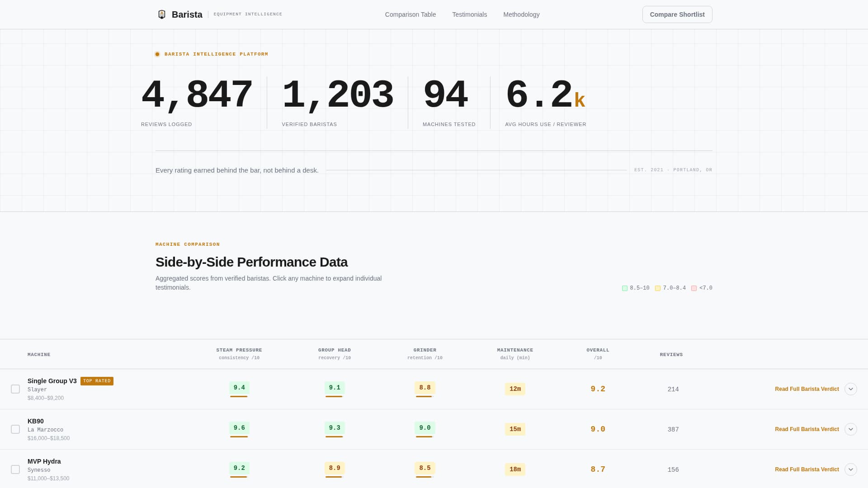Click the 12m maintenance value

[x=515, y=389]
